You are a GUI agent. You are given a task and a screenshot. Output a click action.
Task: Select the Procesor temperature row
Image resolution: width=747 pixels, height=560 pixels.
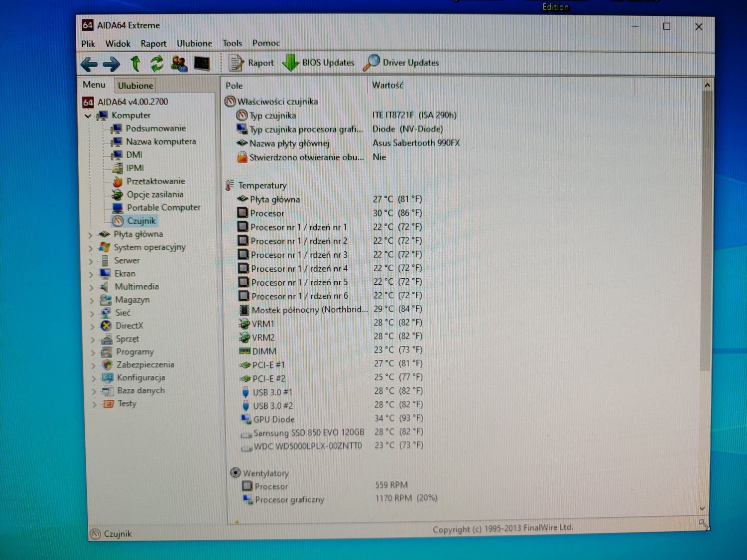tap(330, 213)
